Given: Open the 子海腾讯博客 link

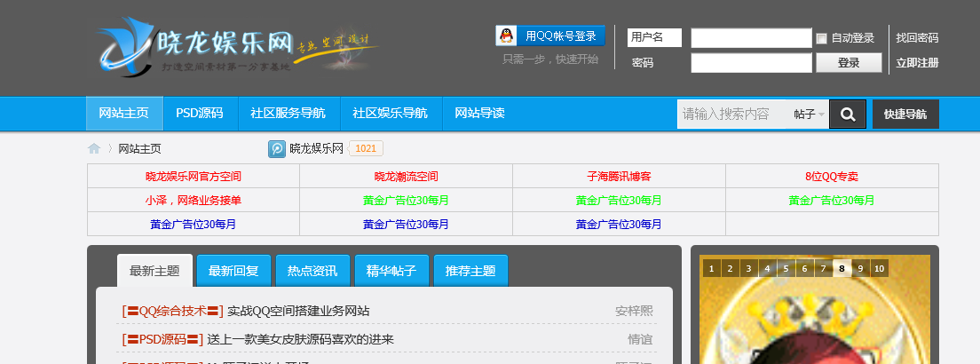Looking at the screenshot, I should tap(619, 177).
